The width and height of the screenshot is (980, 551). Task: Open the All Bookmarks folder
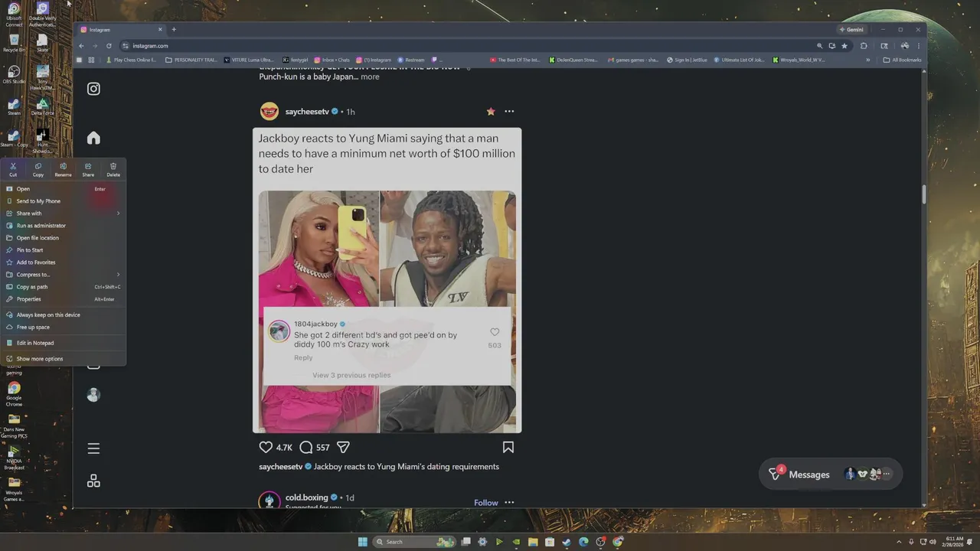(902, 60)
